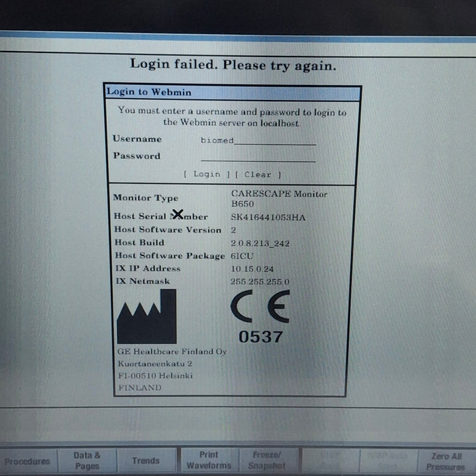Click the 'GE Healthcare Finland Oy' text
476x476 pixels.
(172, 352)
